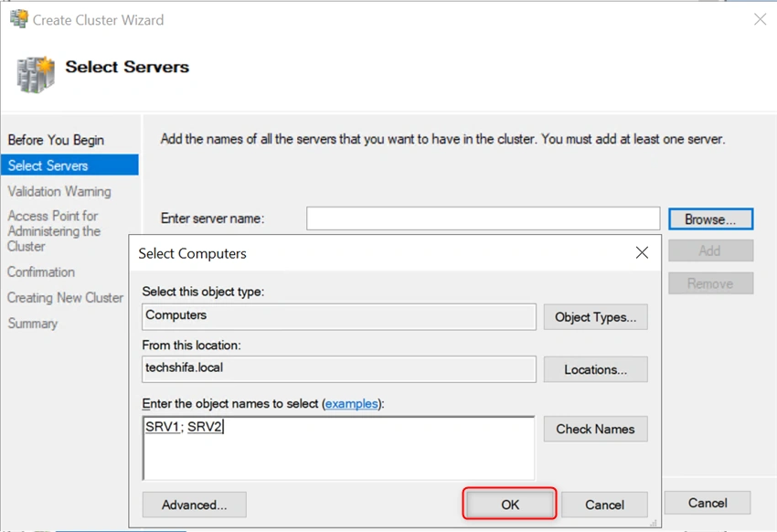Viewport: 777px width, 532px height.
Task: Focus the object names text box
Action: pos(339,448)
